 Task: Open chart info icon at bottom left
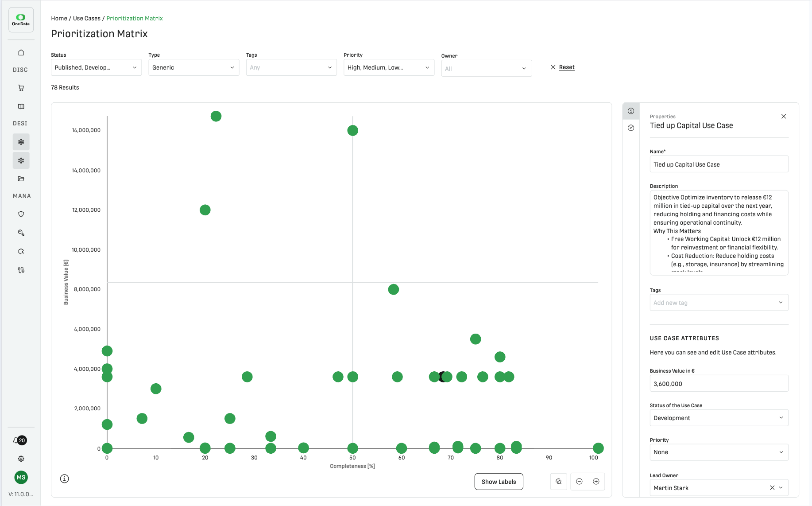coord(65,479)
